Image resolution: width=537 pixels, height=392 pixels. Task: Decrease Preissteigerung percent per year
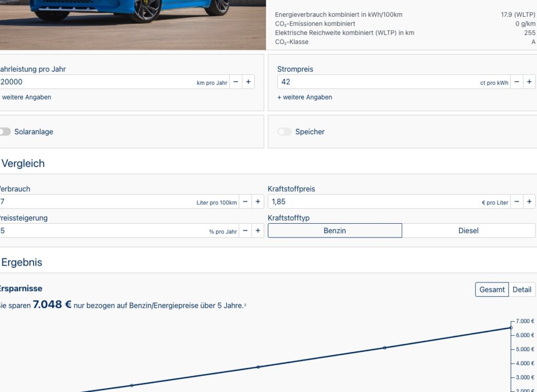[x=245, y=231]
